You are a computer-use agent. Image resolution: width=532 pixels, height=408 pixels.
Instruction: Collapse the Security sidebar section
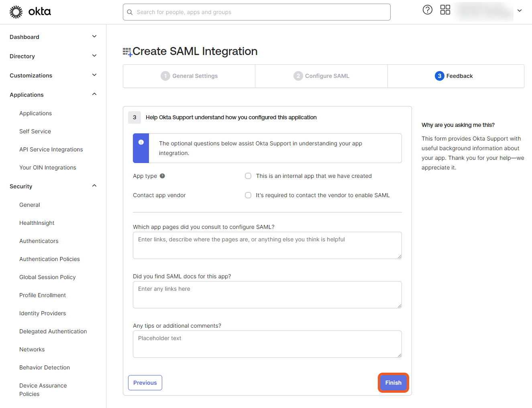point(94,186)
